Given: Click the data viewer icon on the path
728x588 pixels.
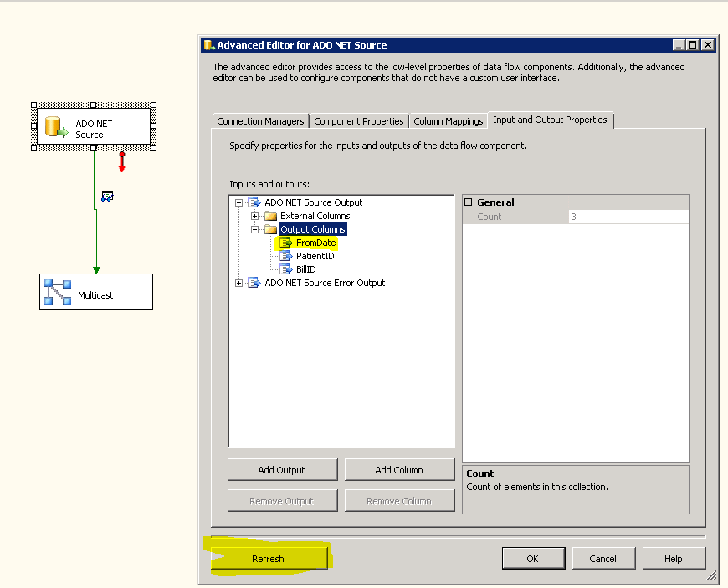Looking at the screenshot, I should (x=107, y=196).
